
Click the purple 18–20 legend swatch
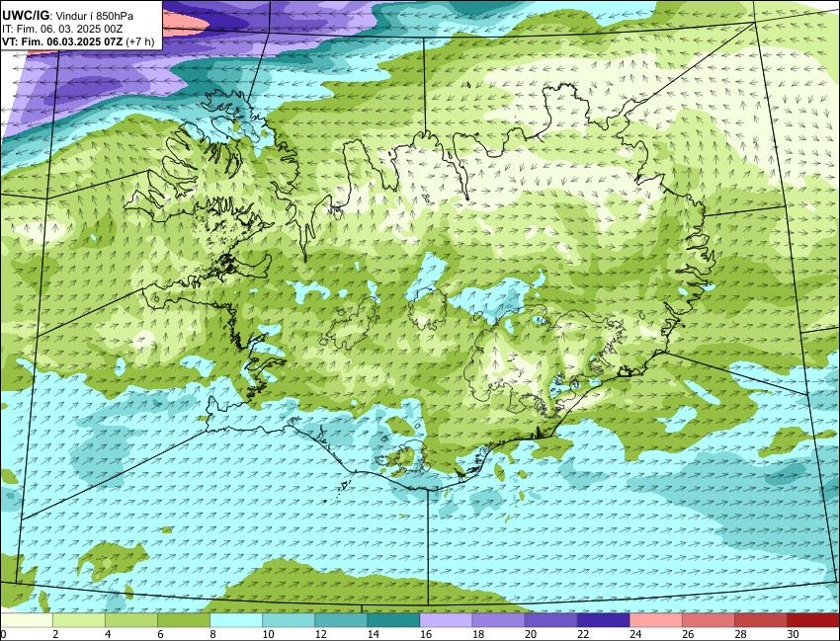click(x=499, y=620)
